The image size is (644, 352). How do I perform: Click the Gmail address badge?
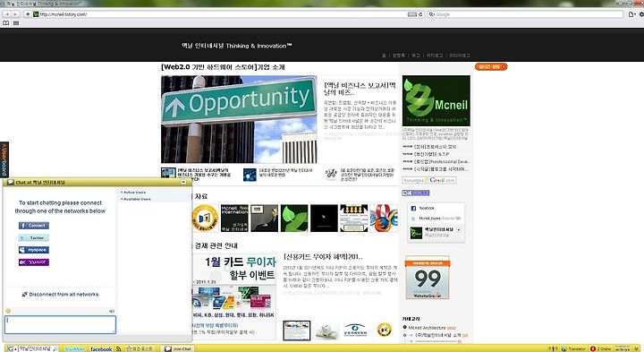coord(429,180)
